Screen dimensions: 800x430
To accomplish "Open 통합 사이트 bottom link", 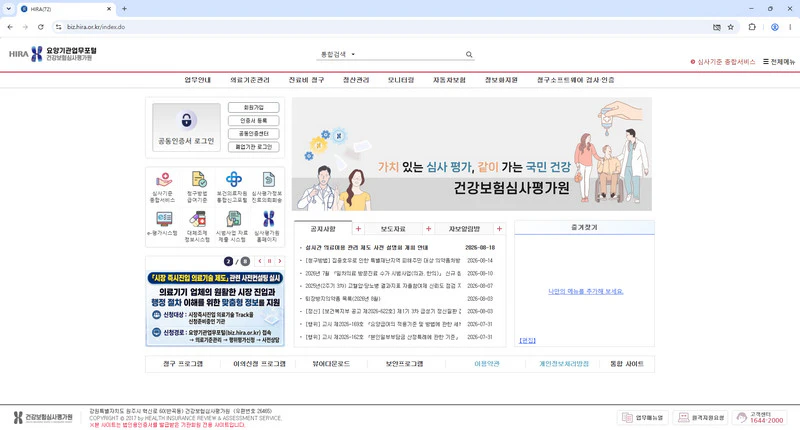I will pos(627,364).
